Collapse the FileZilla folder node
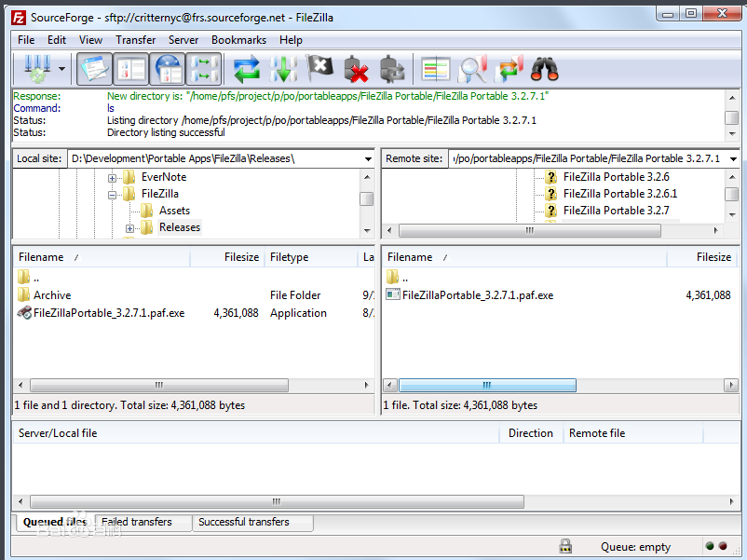 (112, 195)
